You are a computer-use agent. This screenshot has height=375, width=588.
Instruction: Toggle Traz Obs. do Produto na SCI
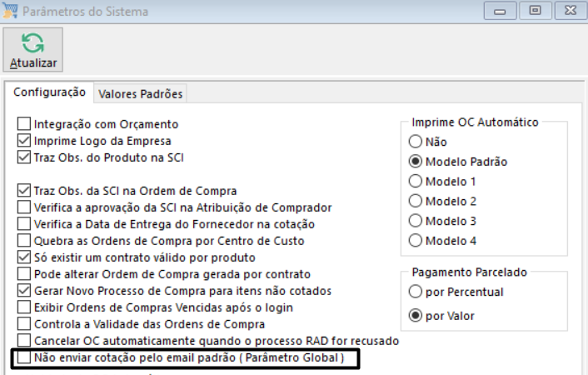(x=24, y=157)
